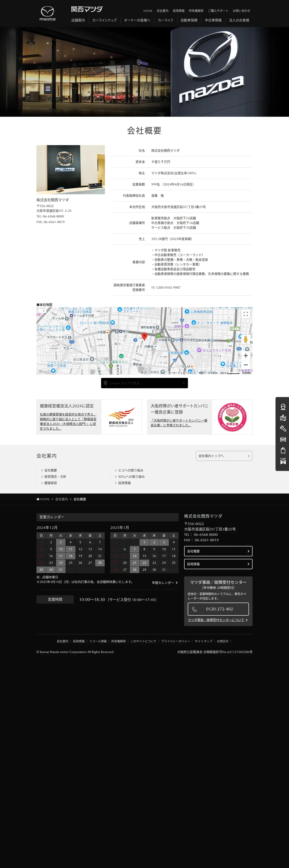
Task: Click お問い合わせ in the top utility links
Action: click(242, 11)
